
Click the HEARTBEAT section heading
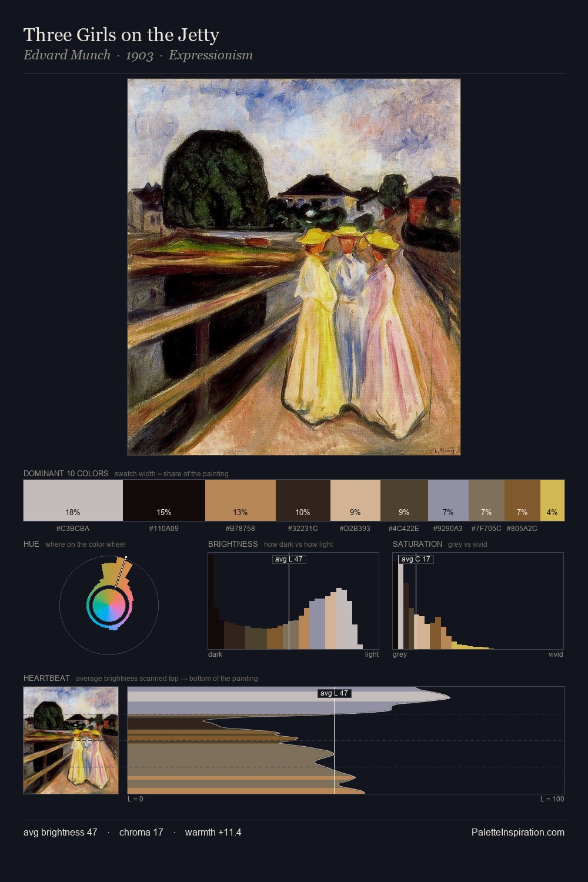coord(46,678)
